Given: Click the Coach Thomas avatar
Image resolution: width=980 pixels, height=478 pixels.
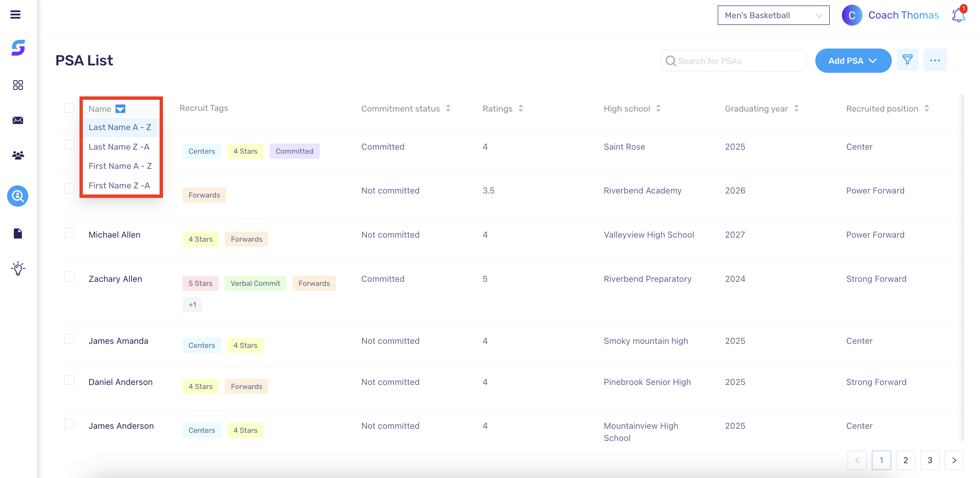Looking at the screenshot, I should click(852, 15).
